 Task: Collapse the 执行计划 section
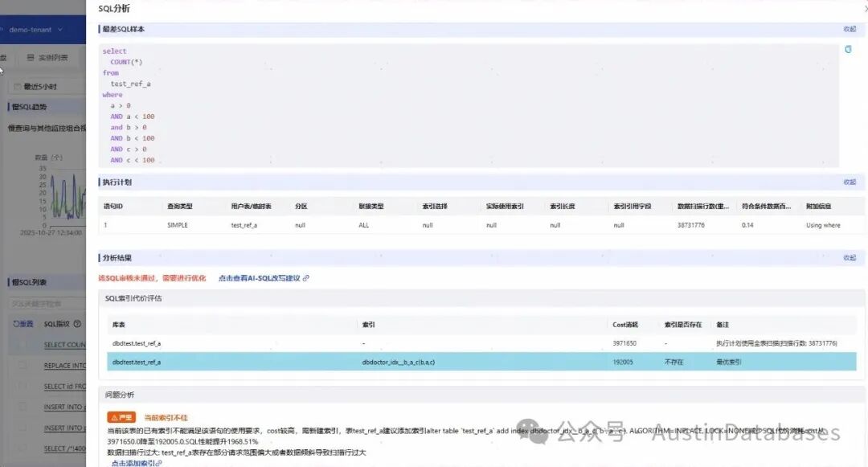(850, 182)
